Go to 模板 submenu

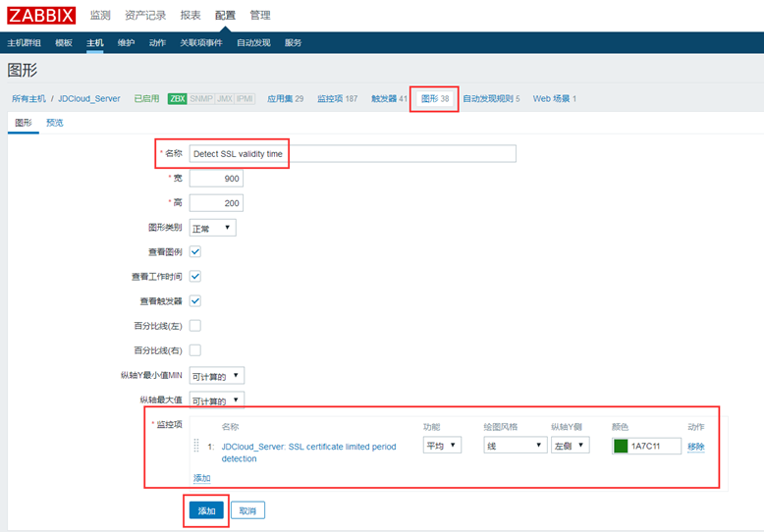pos(64,43)
